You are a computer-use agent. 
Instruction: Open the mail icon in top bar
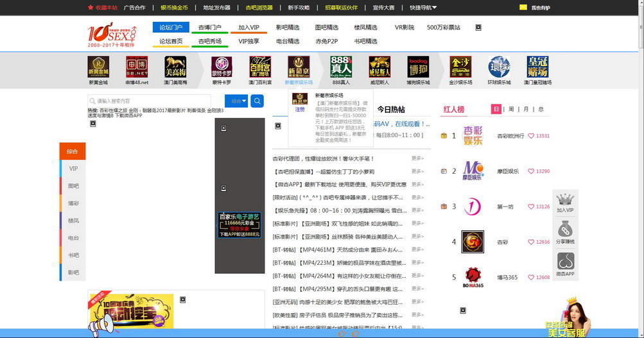coord(523,7)
